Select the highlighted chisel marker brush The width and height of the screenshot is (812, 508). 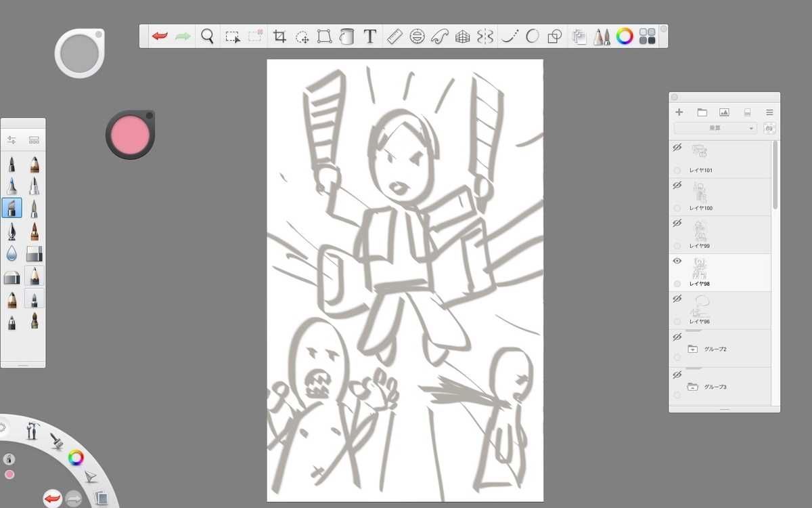(x=12, y=208)
